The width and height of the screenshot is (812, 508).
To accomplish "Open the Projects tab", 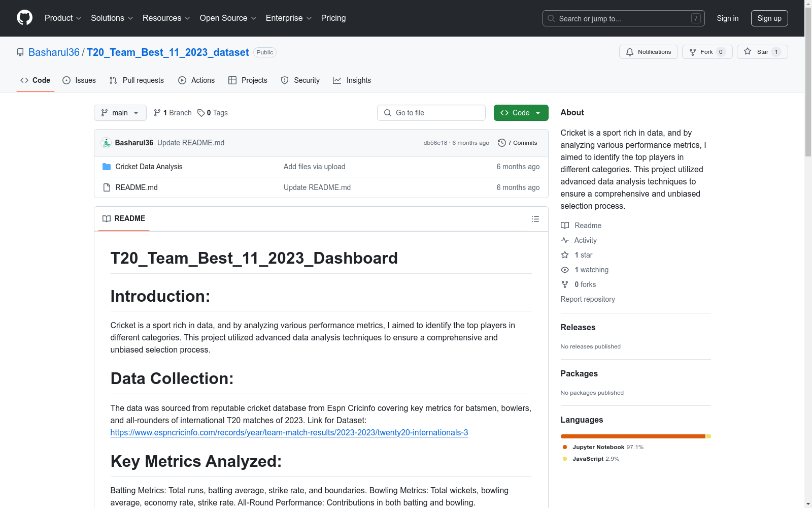I will click(248, 80).
